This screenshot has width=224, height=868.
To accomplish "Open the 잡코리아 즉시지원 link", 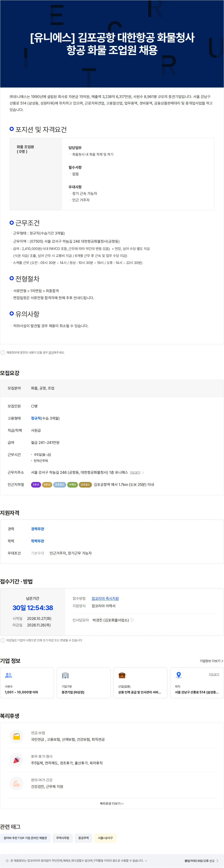I will pos(105,598).
